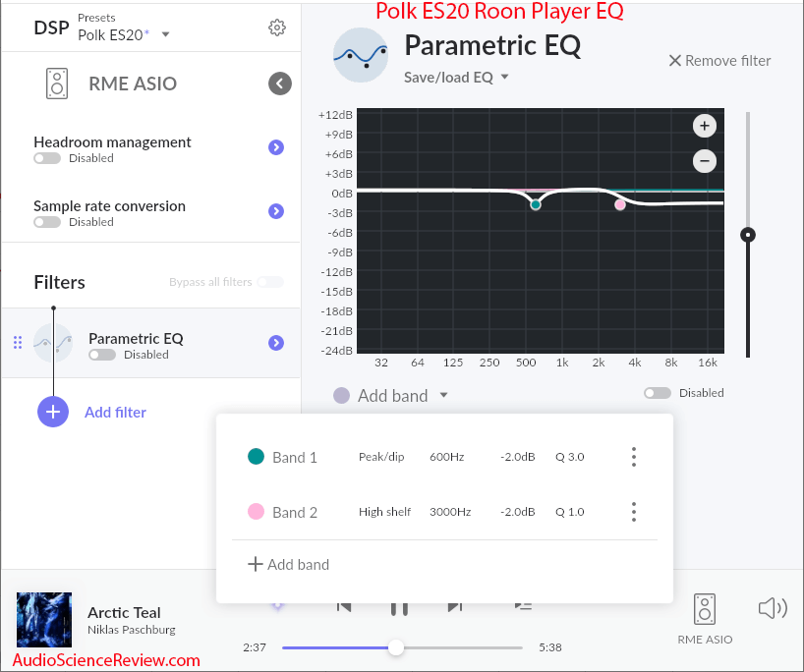This screenshot has height=672, width=804.
Task: Change Band 2 High shelf filter type
Action: (384, 512)
